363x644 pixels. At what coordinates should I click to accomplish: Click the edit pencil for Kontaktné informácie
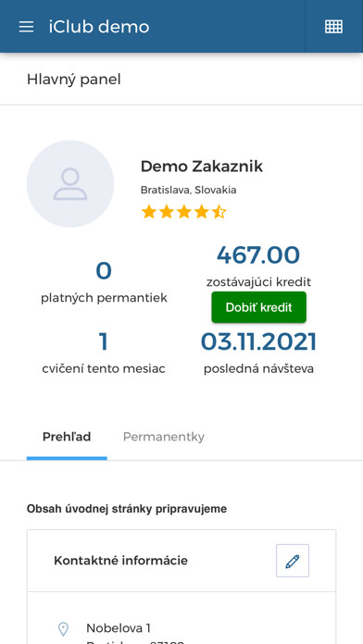pos(293,561)
